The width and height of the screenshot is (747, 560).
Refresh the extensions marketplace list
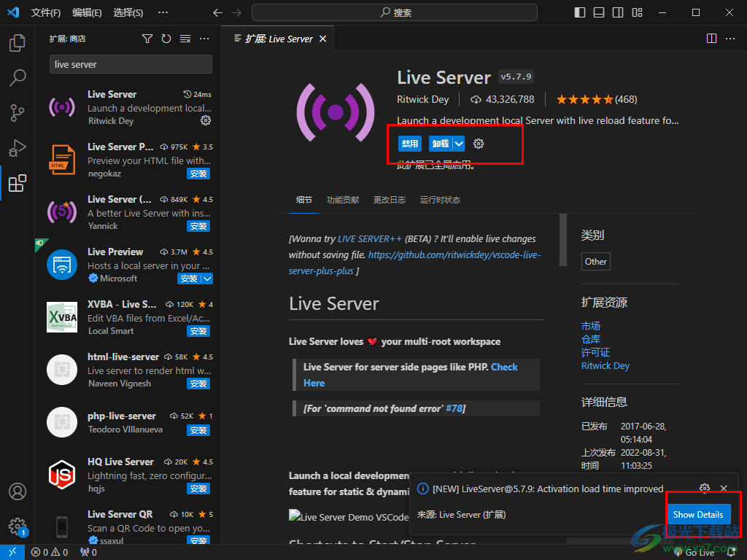point(166,39)
